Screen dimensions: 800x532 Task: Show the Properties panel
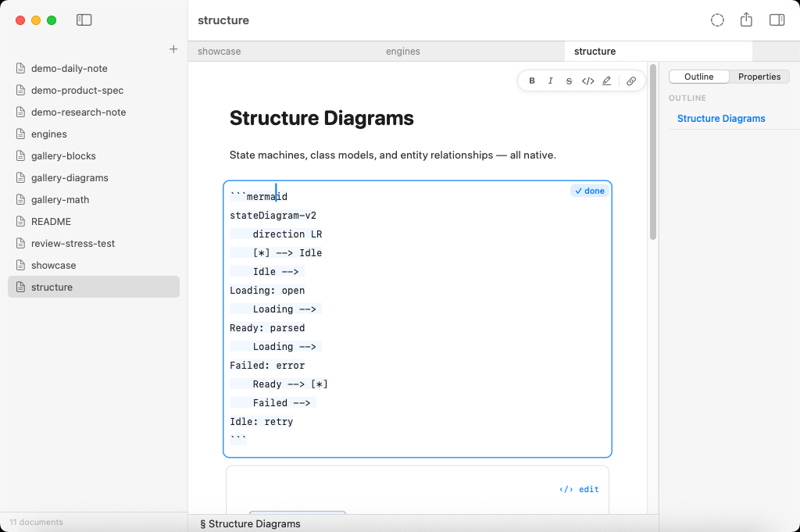[x=759, y=77]
